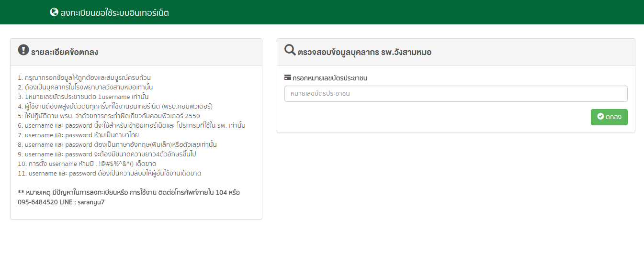Click the check mark icon on ตกลง button
The height and width of the screenshot is (275, 644).
pos(600,117)
